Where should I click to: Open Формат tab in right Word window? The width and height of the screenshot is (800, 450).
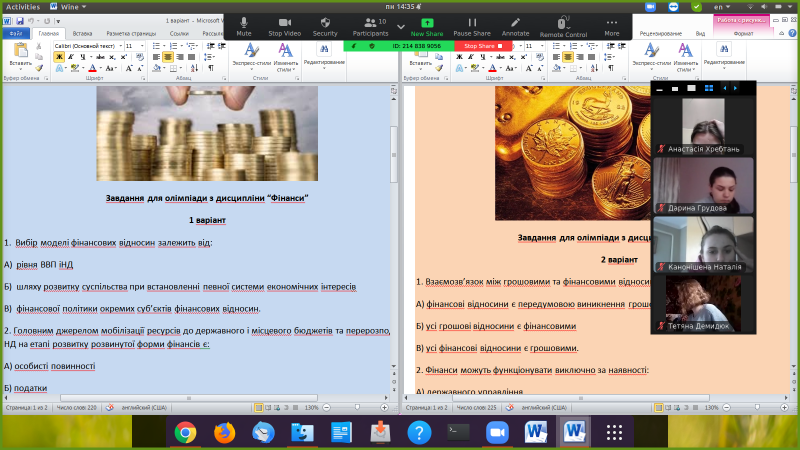[743, 34]
